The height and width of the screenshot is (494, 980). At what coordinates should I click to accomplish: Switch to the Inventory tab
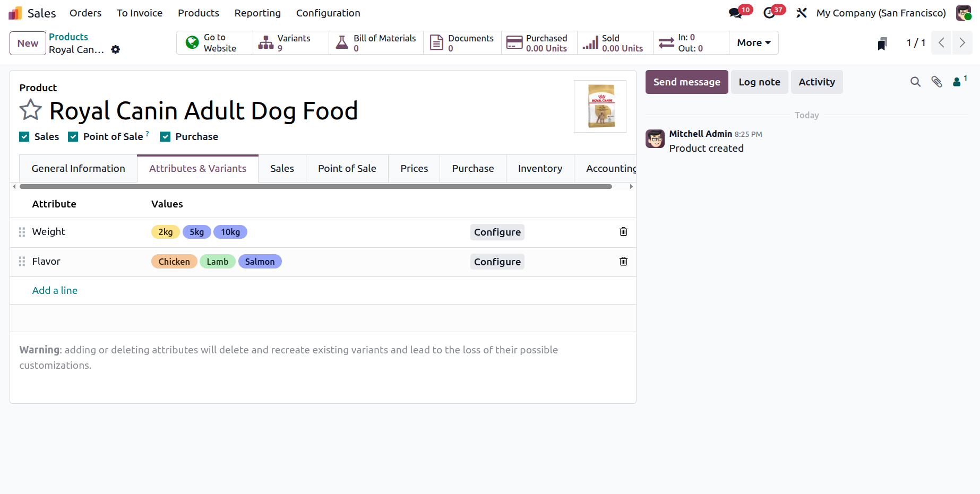coord(540,169)
